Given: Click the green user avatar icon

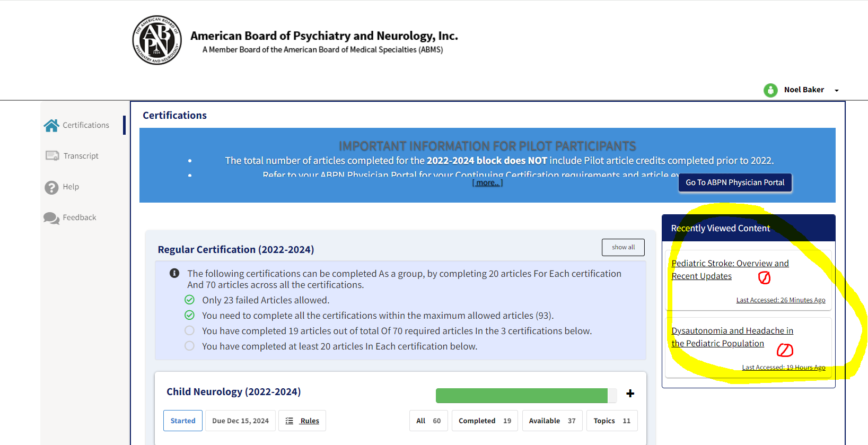Looking at the screenshot, I should (x=770, y=90).
